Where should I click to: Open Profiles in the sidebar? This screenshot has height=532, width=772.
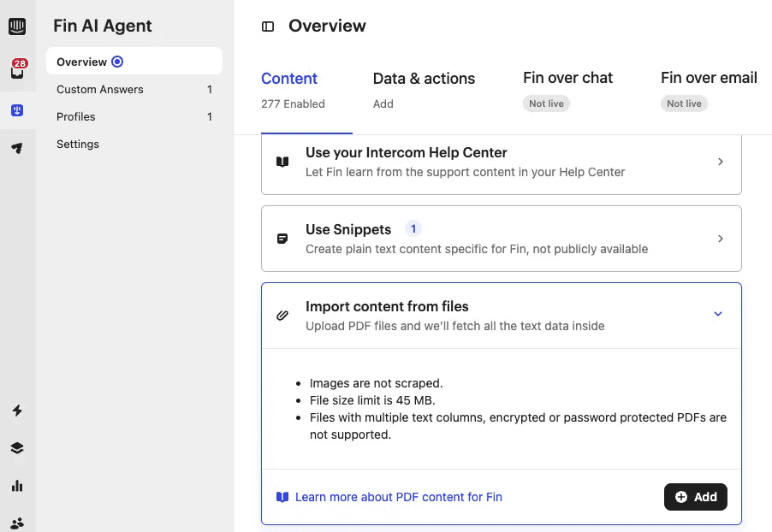76,117
